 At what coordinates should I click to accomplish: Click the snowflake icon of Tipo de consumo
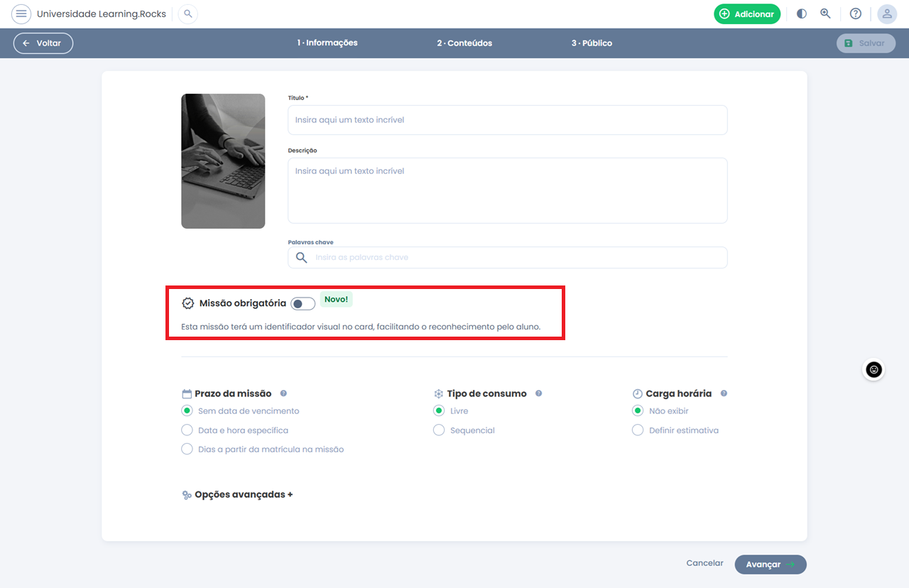point(439,393)
